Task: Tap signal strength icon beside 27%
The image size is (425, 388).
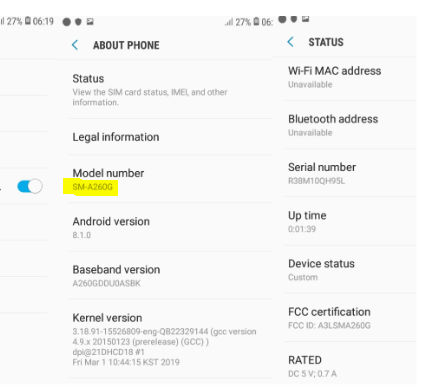Action: 229,22
